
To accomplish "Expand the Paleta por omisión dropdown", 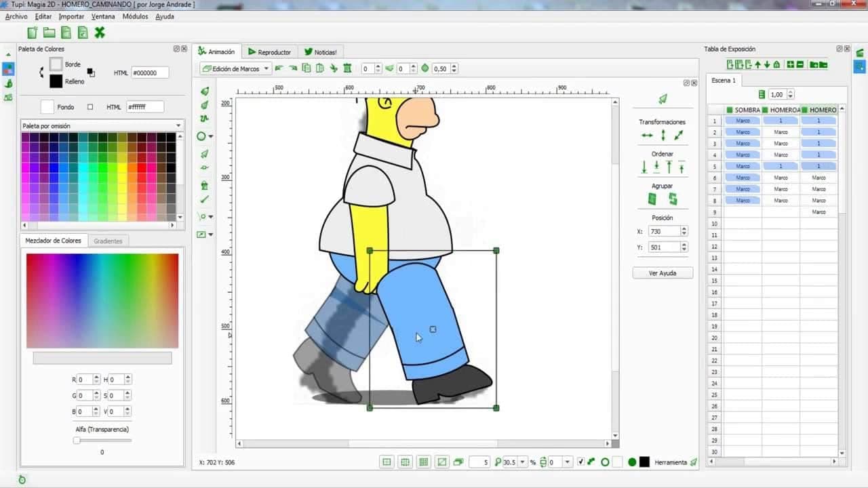I will click(102, 125).
